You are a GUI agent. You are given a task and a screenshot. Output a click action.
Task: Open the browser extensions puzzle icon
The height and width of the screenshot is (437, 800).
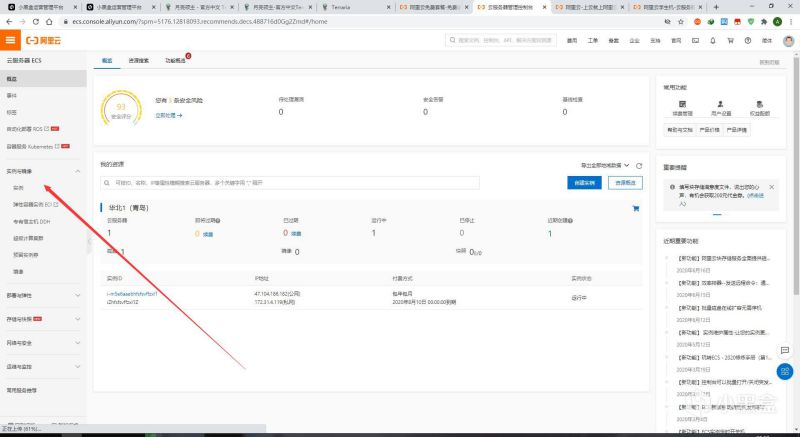[764, 22]
